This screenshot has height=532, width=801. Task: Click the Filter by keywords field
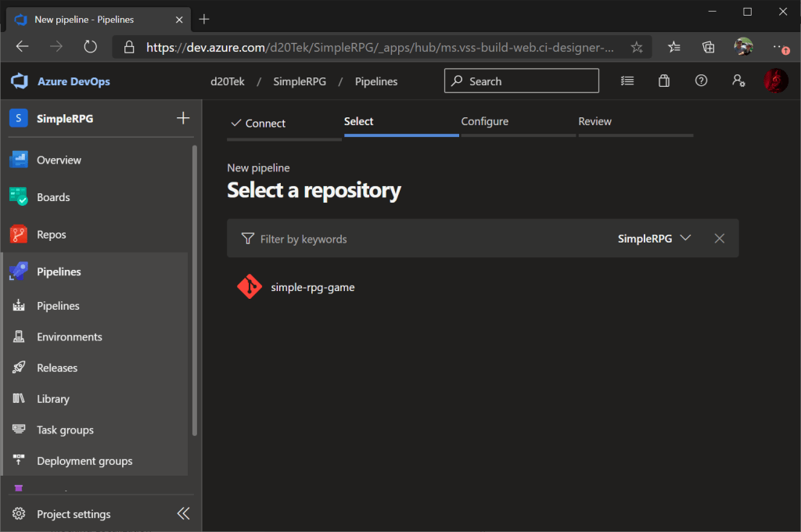tap(304, 239)
